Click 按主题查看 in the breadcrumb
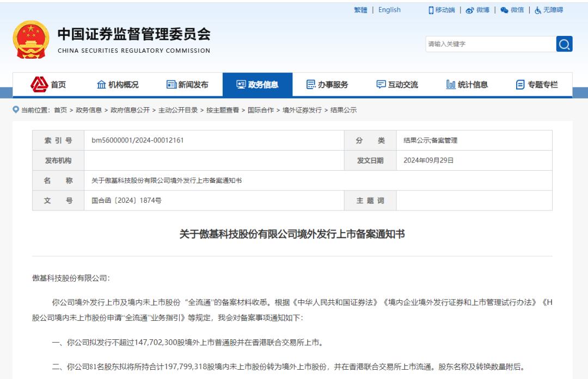Viewport: 588px width, 379px height. 222,110
